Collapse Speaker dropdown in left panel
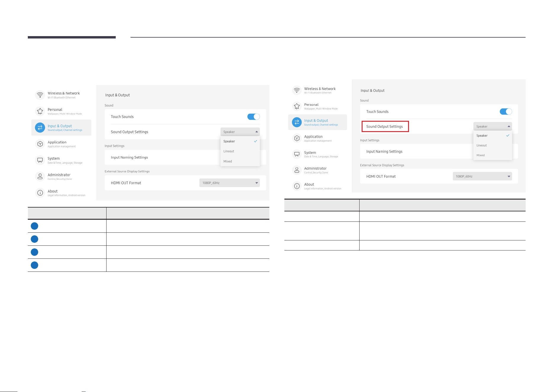Screen dimensions: 554x392 coord(240,132)
